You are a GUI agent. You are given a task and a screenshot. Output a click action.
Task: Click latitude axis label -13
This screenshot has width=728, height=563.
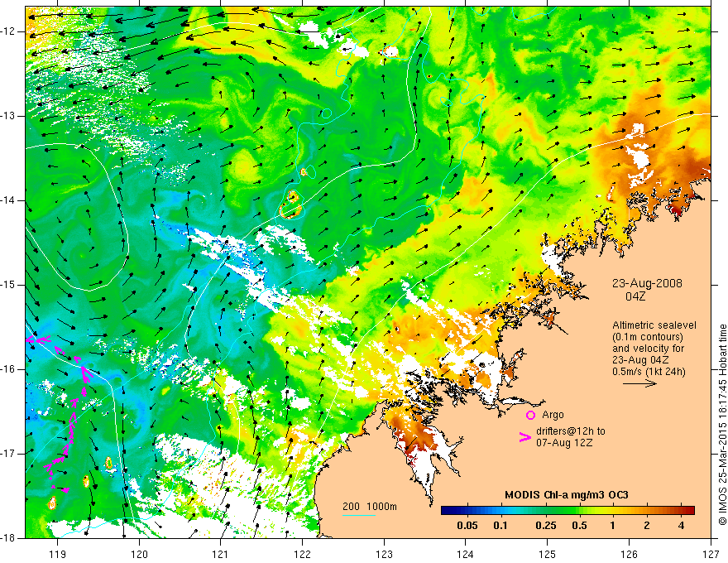tap(8, 116)
